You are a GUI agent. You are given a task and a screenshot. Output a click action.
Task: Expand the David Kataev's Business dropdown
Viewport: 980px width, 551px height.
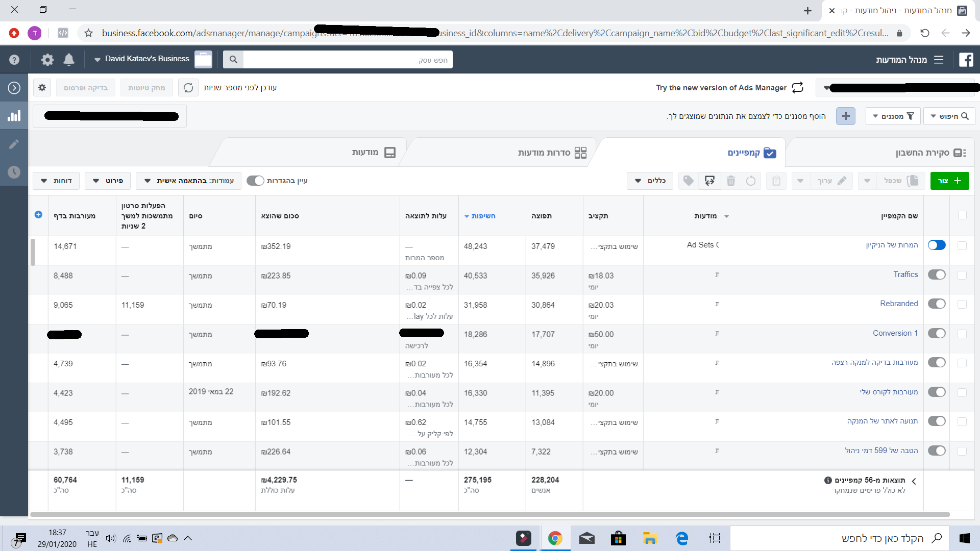click(x=97, y=60)
